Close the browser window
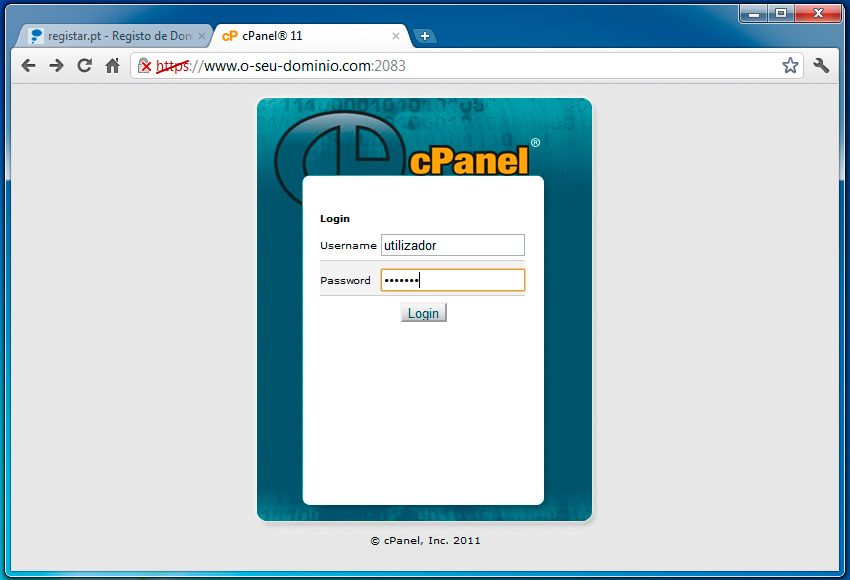This screenshot has height=580, width=850. 818,14
